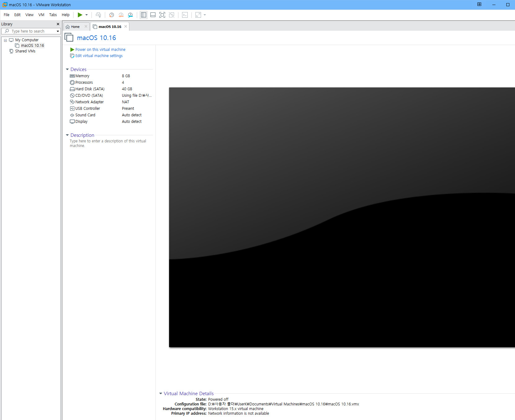This screenshot has height=420, width=515.
Task: Click the VMware Workstation title bar icon
Action: [5, 5]
